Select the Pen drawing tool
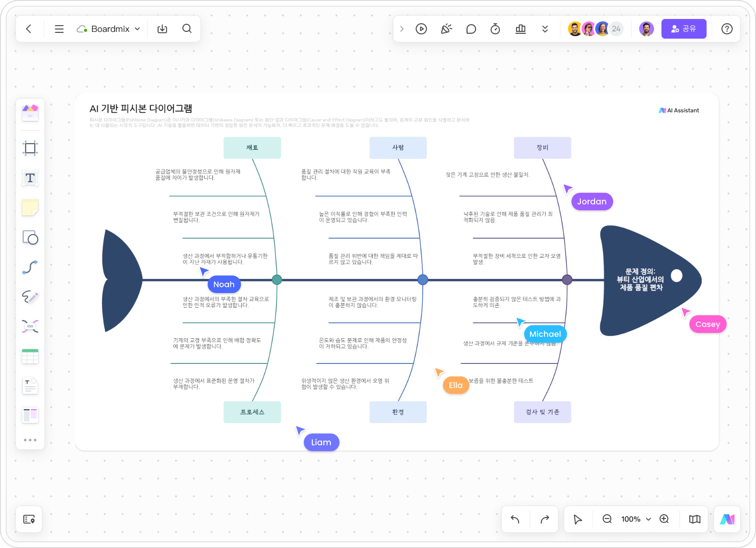Image resolution: width=756 pixels, height=548 pixels. pyautogui.click(x=30, y=297)
